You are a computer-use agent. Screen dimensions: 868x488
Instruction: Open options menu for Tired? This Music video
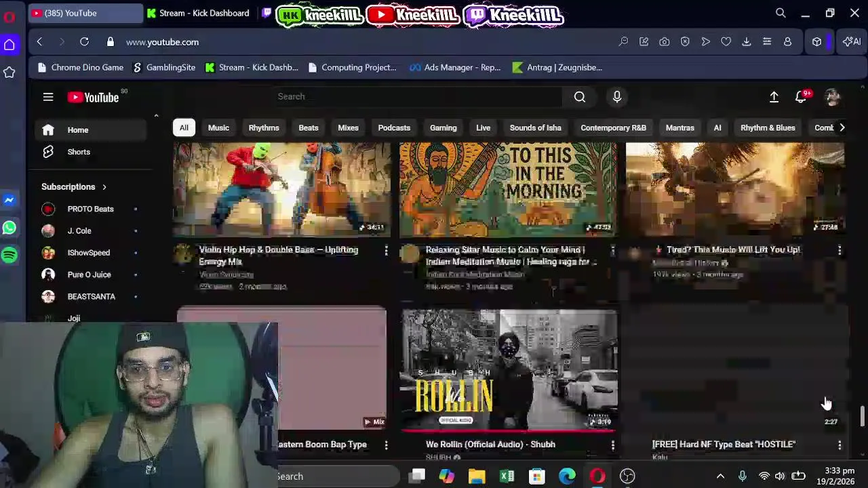click(x=840, y=251)
